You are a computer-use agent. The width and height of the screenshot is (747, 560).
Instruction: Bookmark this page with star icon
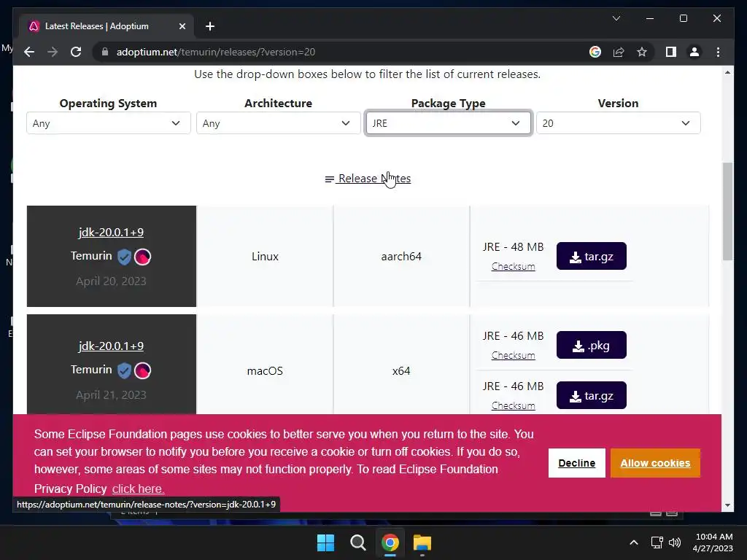[642, 52]
